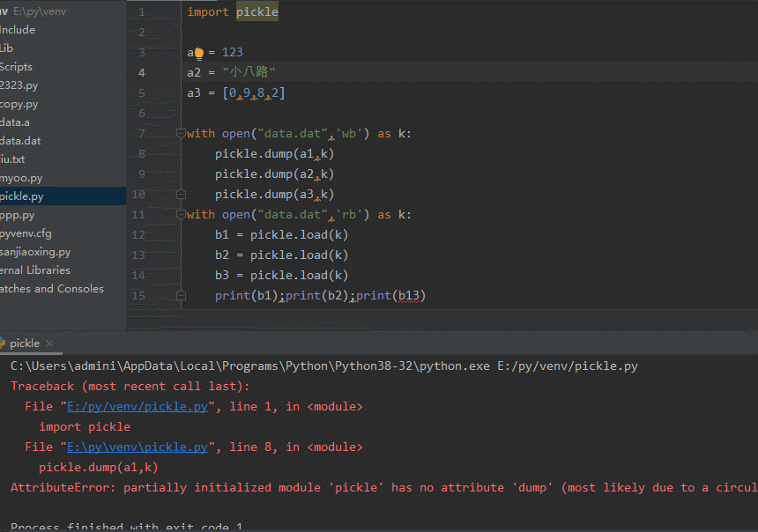The height and width of the screenshot is (532, 758).
Task: Select the Scripts folder
Action: (63, 67)
